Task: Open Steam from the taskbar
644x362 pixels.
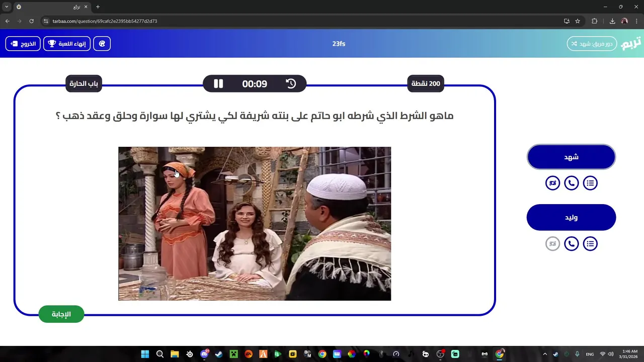Action: click(x=219, y=354)
